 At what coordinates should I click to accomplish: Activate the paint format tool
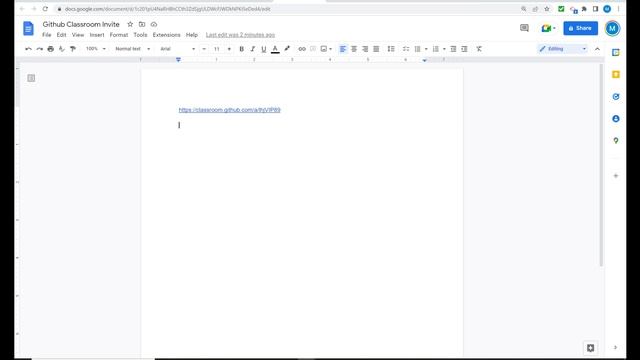click(x=73, y=49)
